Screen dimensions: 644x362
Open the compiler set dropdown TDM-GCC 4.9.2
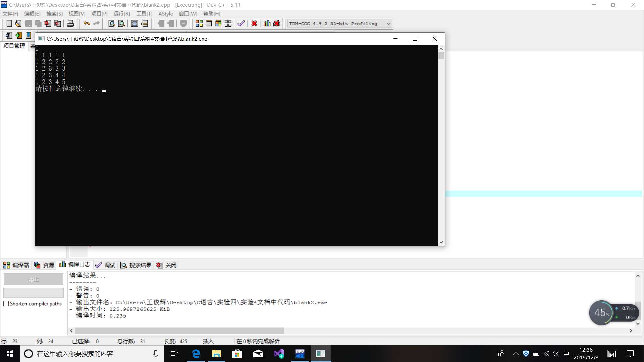tap(340, 24)
